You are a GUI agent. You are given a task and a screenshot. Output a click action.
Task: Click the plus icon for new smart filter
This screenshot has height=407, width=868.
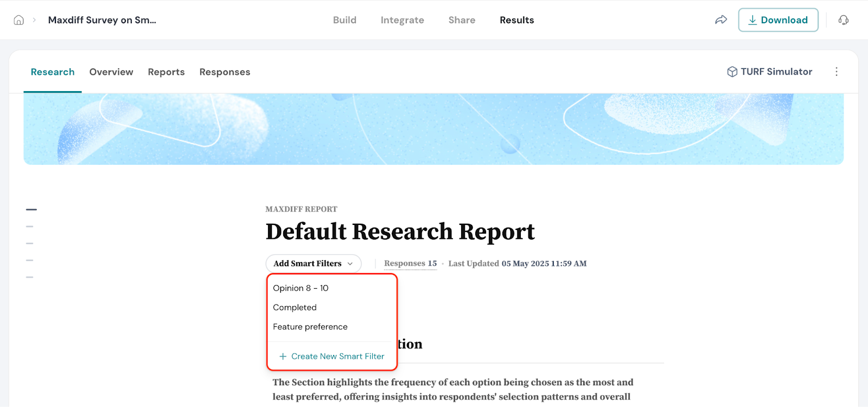click(283, 356)
